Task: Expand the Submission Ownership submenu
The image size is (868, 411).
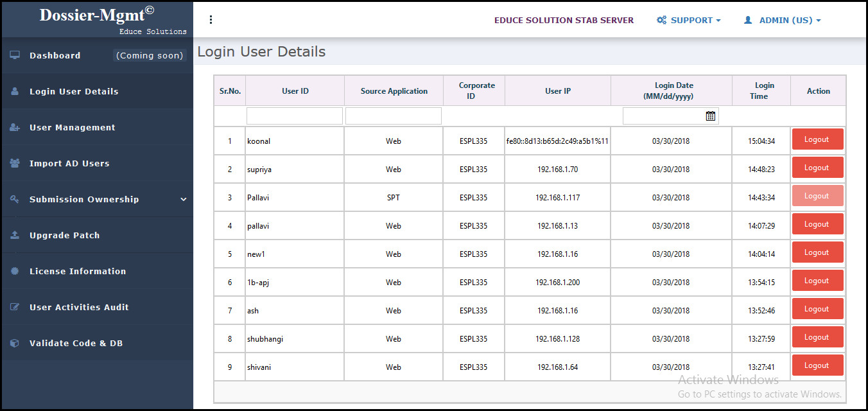Action: [183, 199]
